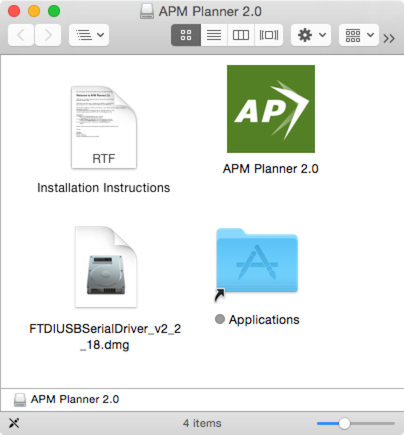Switch to list view
Image resolution: width=404 pixels, height=435 pixels.
coord(214,35)
